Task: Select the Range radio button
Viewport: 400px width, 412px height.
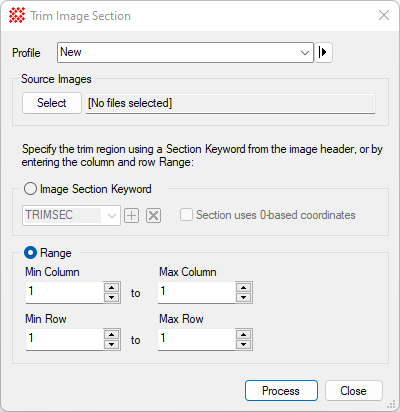Action: coord(30,253)
